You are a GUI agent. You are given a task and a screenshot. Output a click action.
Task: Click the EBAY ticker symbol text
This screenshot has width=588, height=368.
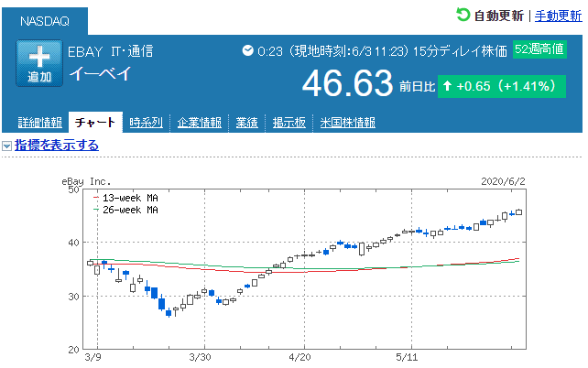(85, 51)
